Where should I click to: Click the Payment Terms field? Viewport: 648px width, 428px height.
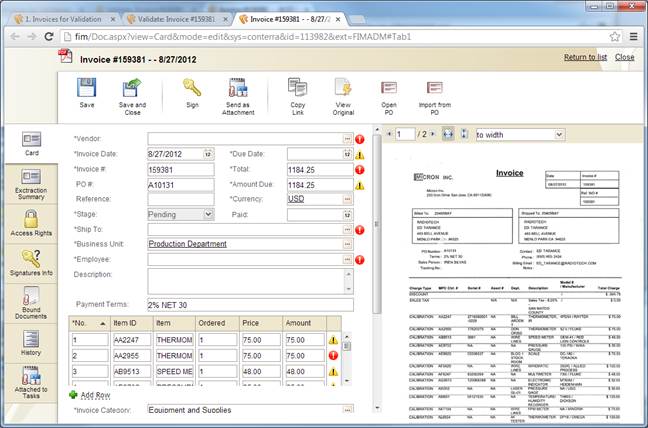[x=250, y=305]
